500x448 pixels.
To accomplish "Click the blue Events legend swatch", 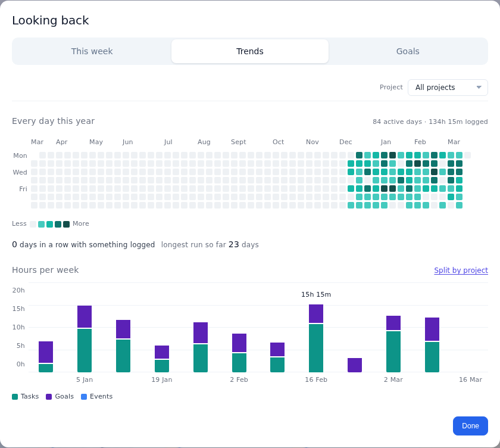I will click(x=84, y=397).
